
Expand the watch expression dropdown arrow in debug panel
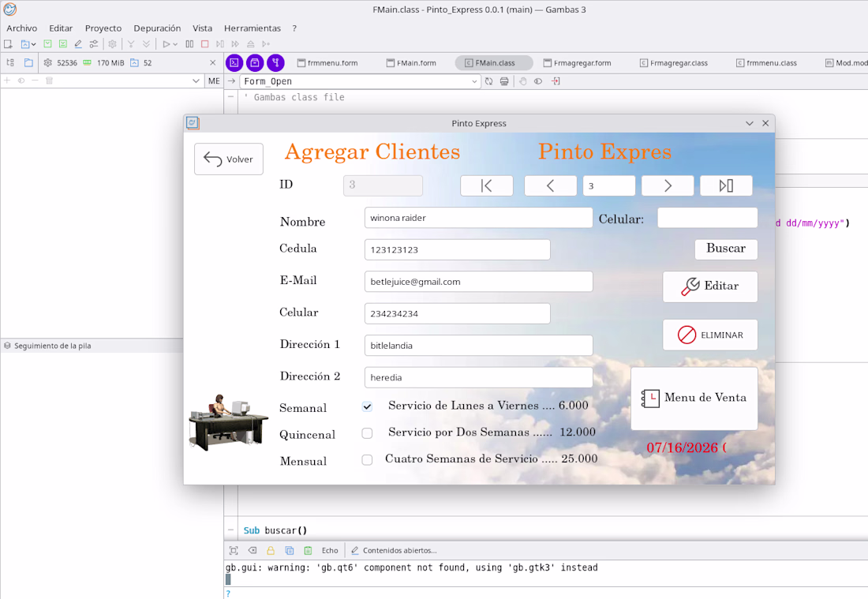coord(196,80)
